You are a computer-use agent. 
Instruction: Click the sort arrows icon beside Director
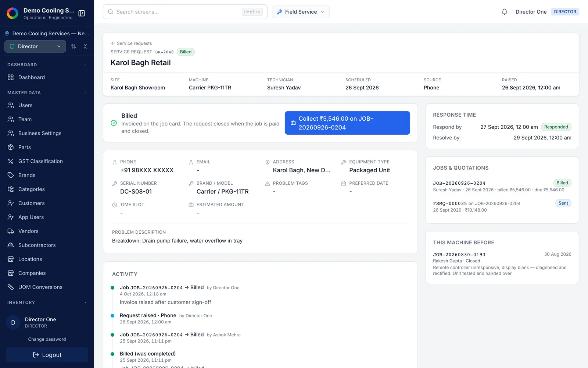point(73,46)
